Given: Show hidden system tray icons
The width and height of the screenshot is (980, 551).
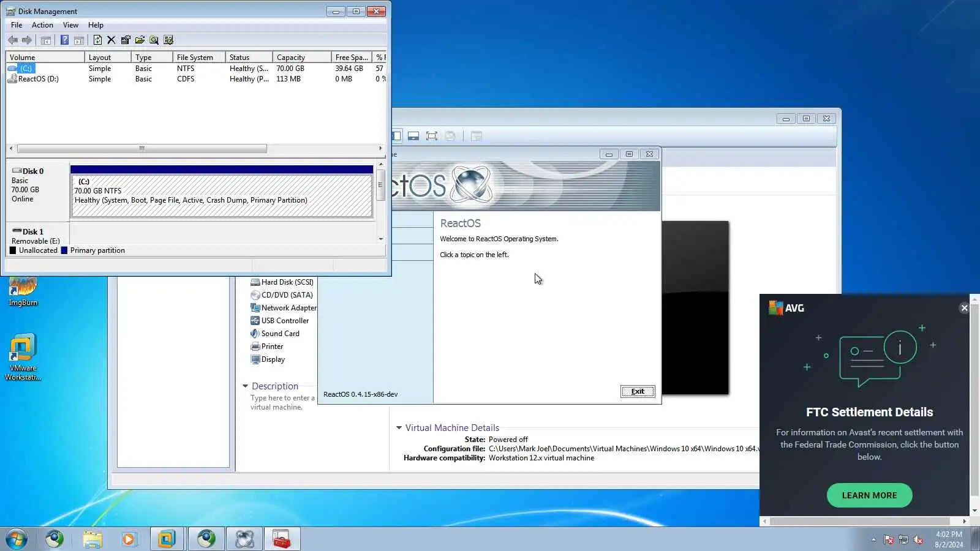Looking at the screenshot, I should pos(873,539).
